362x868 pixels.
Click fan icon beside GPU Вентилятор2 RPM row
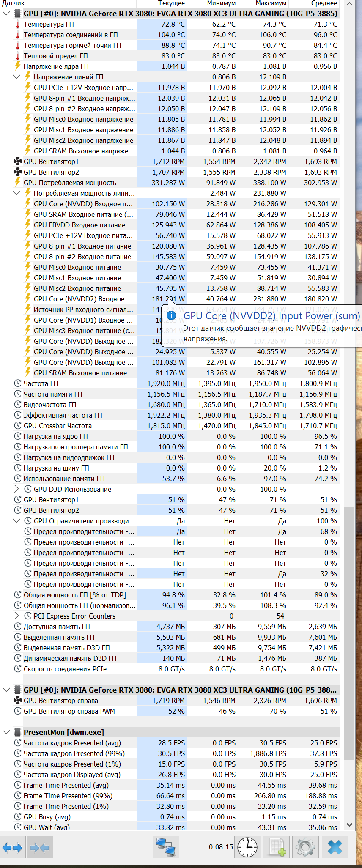pyautogui.click(x=18, y=172)
